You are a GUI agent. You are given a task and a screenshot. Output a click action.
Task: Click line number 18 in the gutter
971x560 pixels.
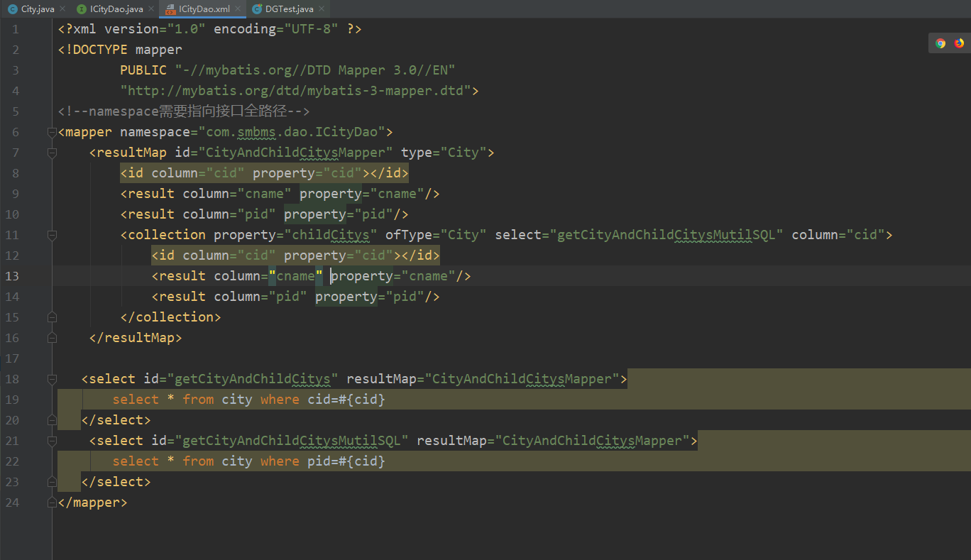(12, 379)
